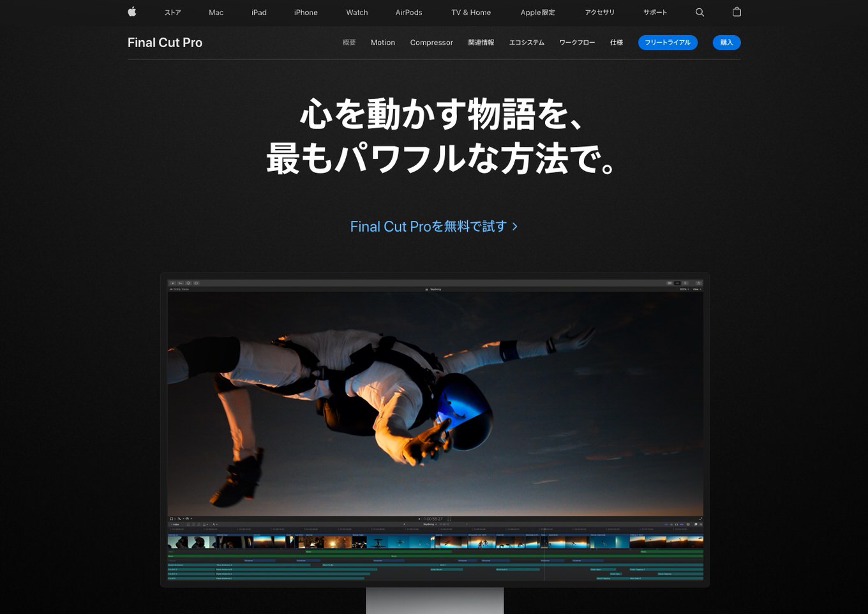Open the Motion sub-navigation link
Viewport: 868px width, 614px height.
click(383, 43)
